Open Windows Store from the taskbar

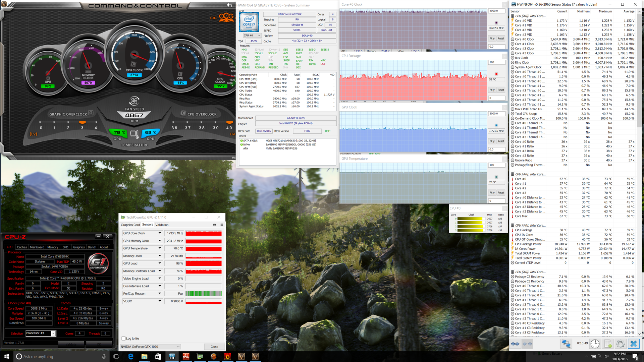click(158, 356)
